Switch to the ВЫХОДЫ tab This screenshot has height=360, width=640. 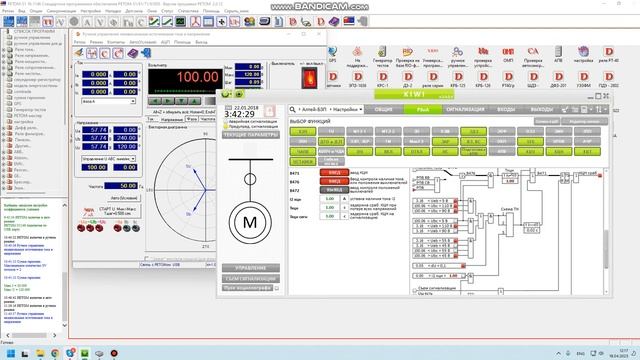[x=542, y=109]
